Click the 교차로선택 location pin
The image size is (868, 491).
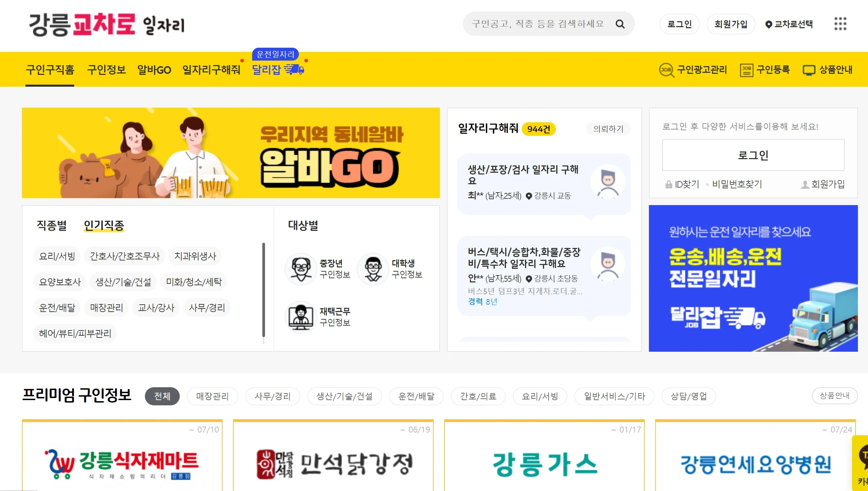(x=768, y=24)
